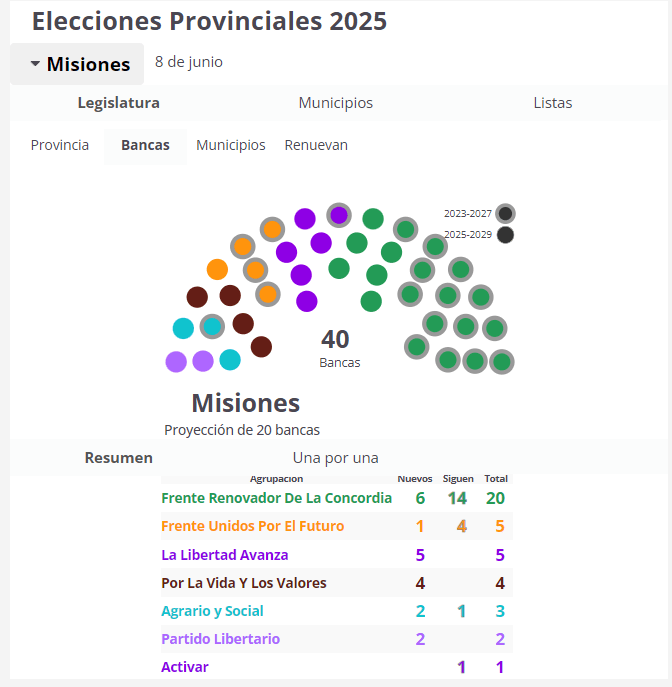The height and width of the screenshot is (687, 672).
Task: Click the bottom-right green ringed seat
Action: 502,362
